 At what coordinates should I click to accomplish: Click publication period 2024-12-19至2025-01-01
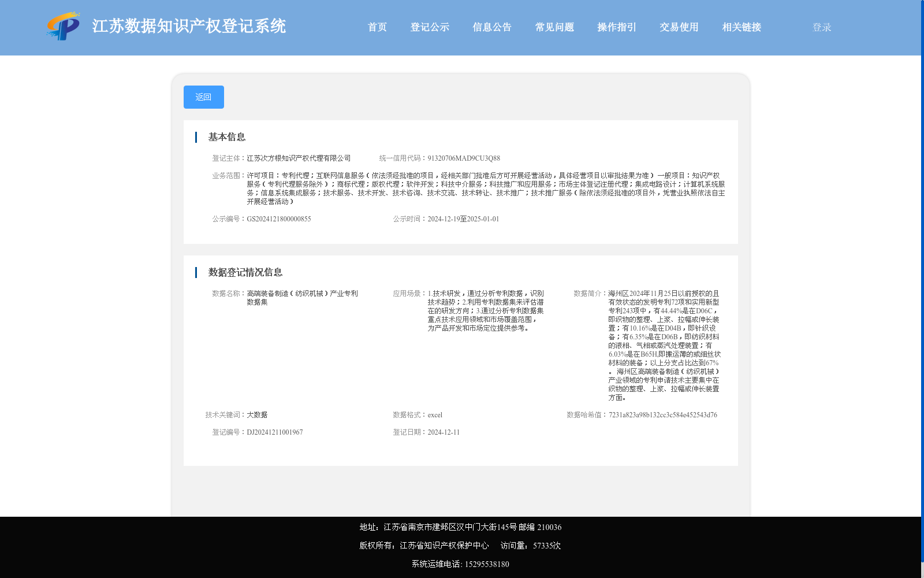click(463, 219)
